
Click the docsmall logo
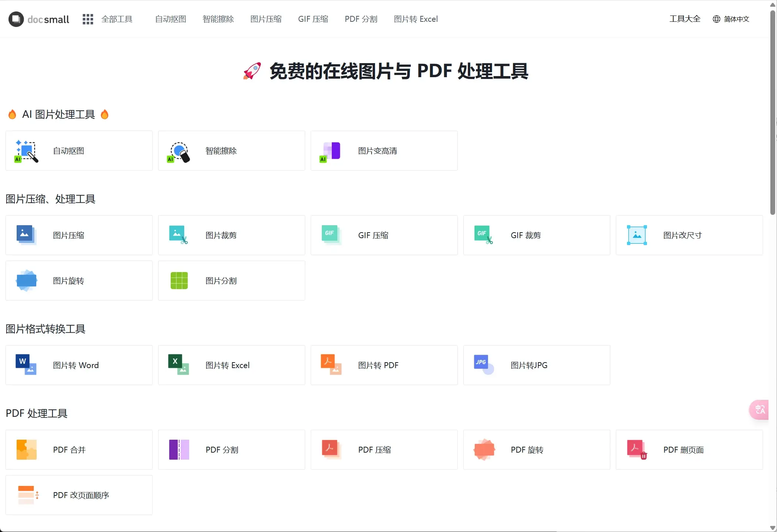(x=39, y=19)
